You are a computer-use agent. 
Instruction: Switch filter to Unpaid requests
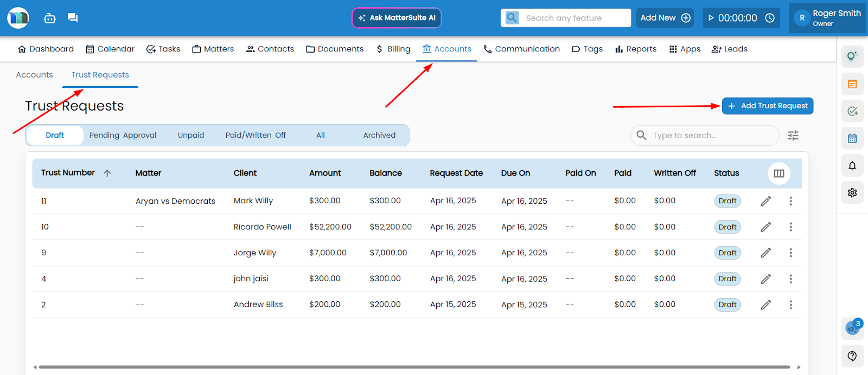pyautogui.click(x=191, y=135)
